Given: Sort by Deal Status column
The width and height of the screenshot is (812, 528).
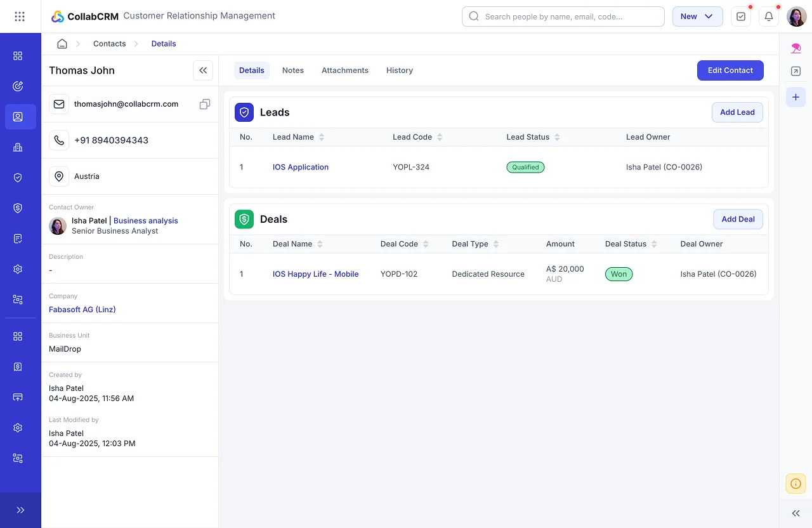Looking at the screenshot, I should pyautogui.click(x=654, y=244).
